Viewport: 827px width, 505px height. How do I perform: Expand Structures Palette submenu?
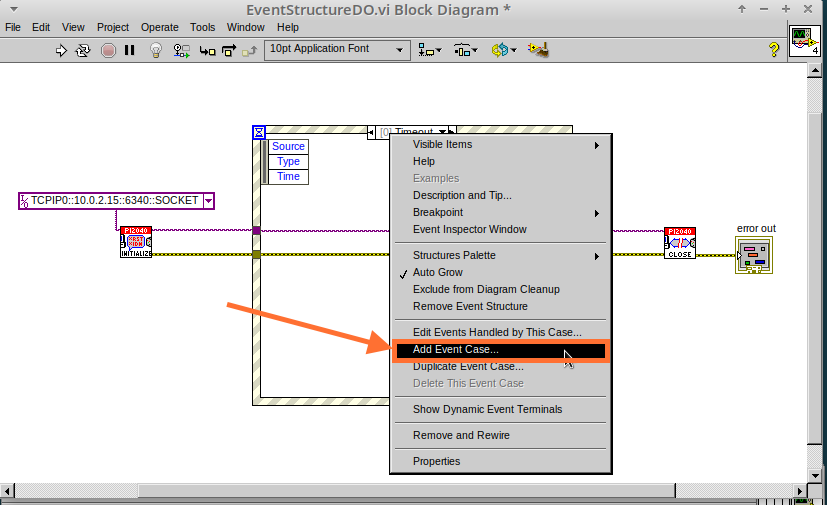coord(501,255)
